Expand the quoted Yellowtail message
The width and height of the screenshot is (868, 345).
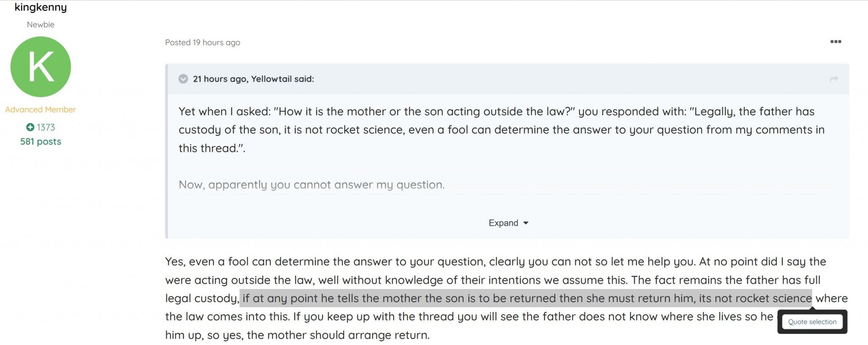(x=508, y=223)
